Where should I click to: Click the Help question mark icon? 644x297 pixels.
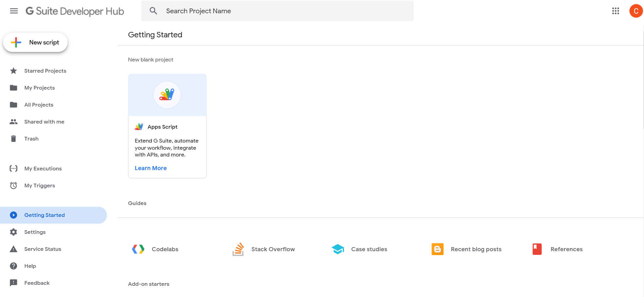pyautogui.click(x=14, y=266)
